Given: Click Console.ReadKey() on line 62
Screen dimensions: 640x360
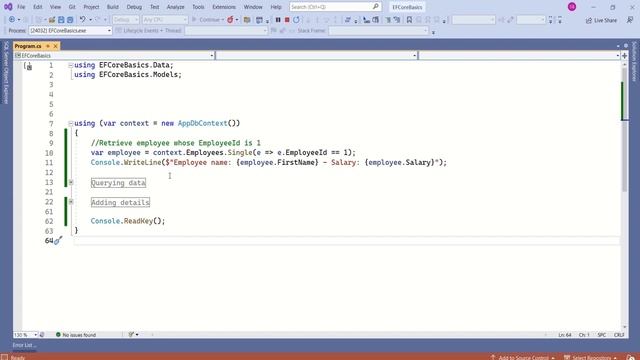Looking at the screenshot, I should point(128,221).
